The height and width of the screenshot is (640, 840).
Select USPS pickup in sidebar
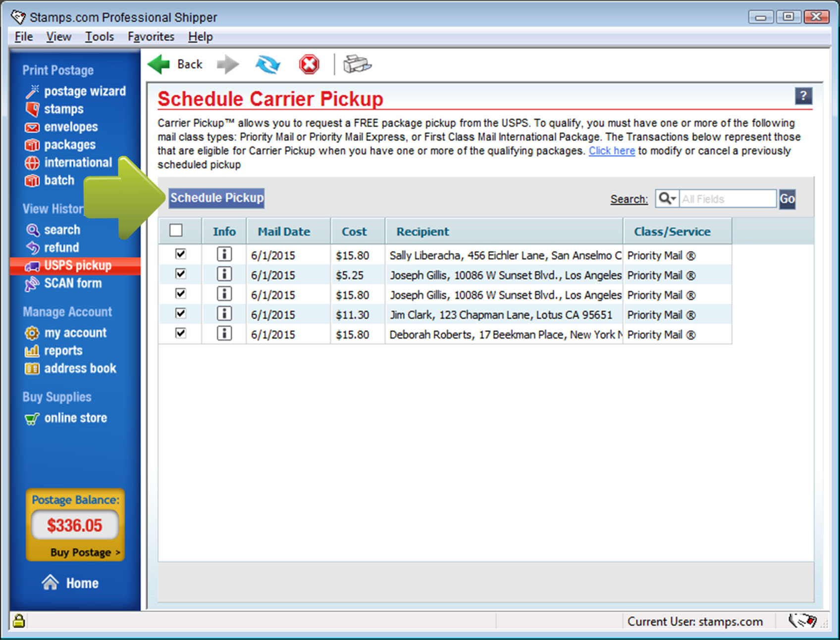pyautogui.click(x=75, y=266)
